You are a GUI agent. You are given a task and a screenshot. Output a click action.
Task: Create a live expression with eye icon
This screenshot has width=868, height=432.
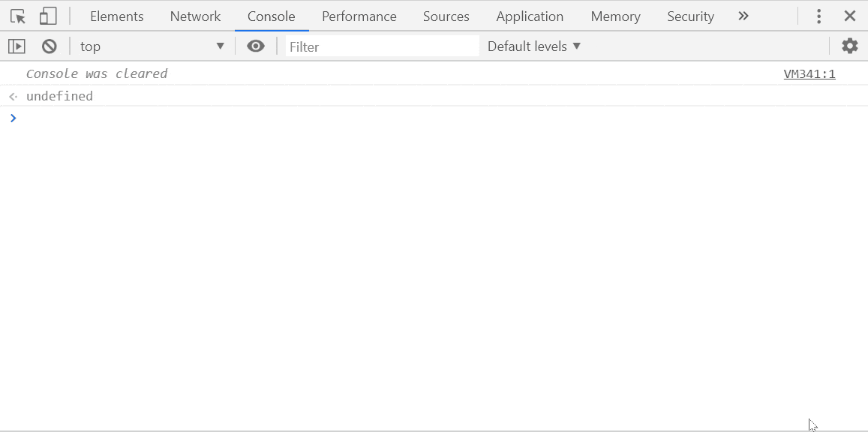[256, 46]
